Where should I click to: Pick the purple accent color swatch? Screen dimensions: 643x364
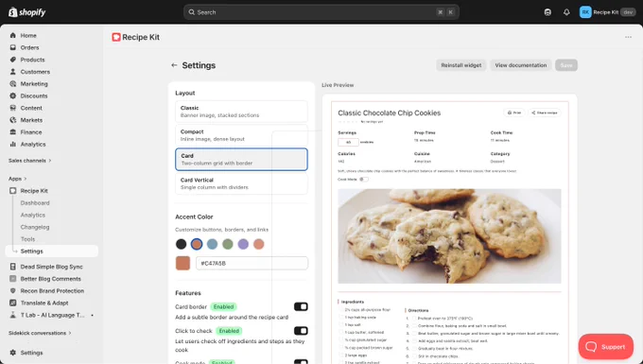tap(243, 244)
